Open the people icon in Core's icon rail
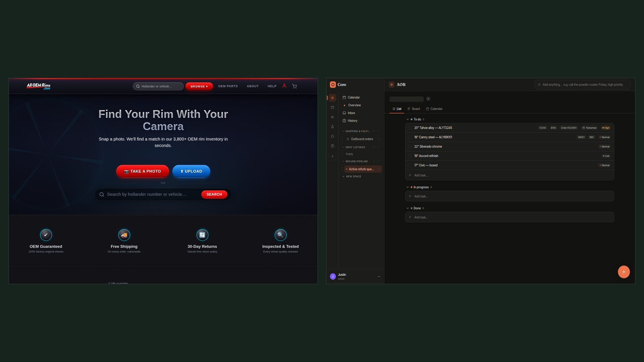The height and width of the screenshot is (362, 644). pos(332,117)
